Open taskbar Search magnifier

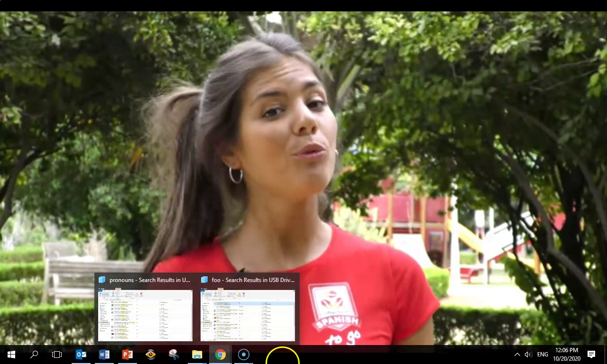click(34, 355)
